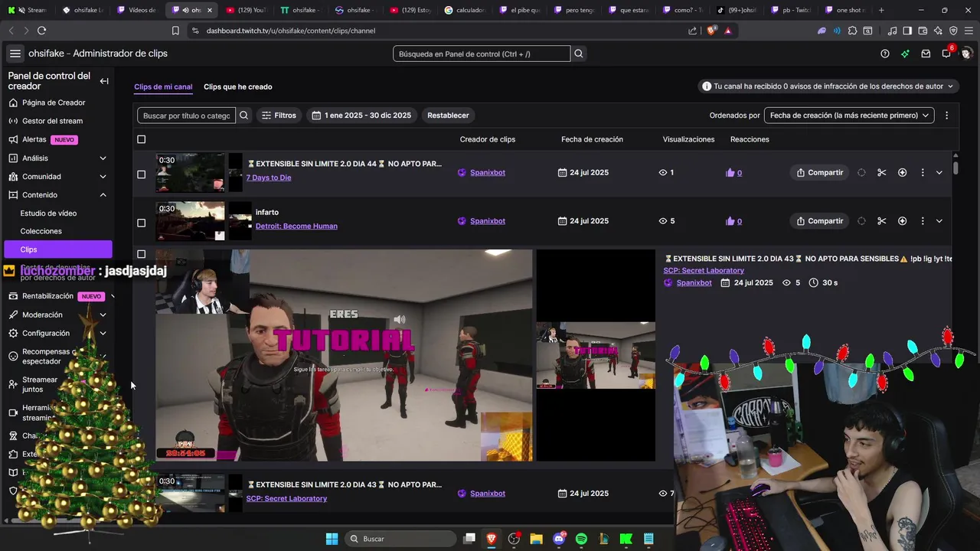Open Colecciones in sidebar
The height and width of the screenshot is (551, 980).
(41, 231)
